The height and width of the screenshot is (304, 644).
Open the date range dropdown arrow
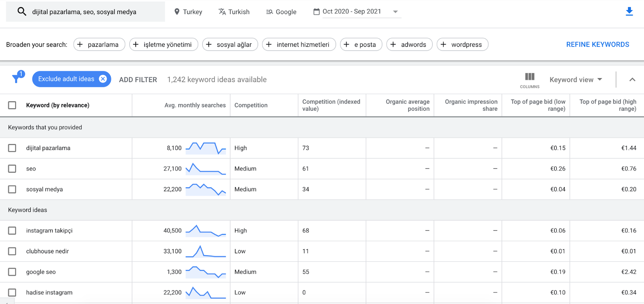pos(395,12)
